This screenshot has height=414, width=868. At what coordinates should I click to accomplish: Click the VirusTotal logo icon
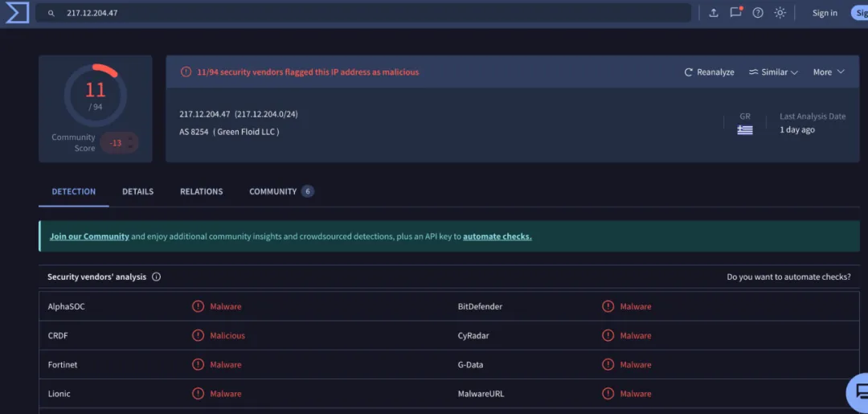pyautogui.click(x=17, y=13)
